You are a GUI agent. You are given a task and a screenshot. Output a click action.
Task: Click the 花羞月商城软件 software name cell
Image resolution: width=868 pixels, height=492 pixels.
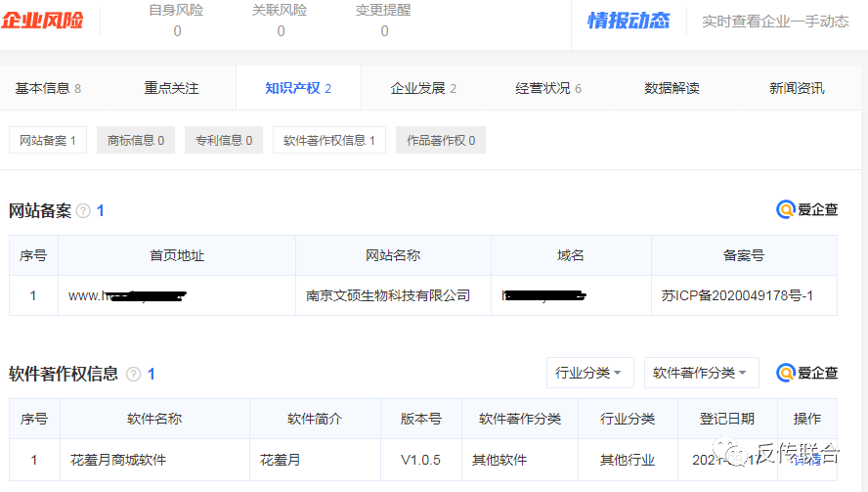154,460
